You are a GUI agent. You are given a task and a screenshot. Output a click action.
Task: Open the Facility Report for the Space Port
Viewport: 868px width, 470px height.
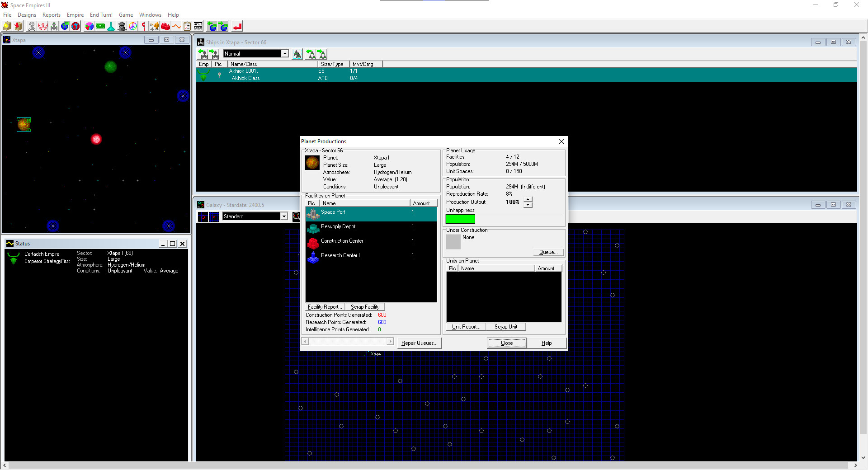(325, 306)
